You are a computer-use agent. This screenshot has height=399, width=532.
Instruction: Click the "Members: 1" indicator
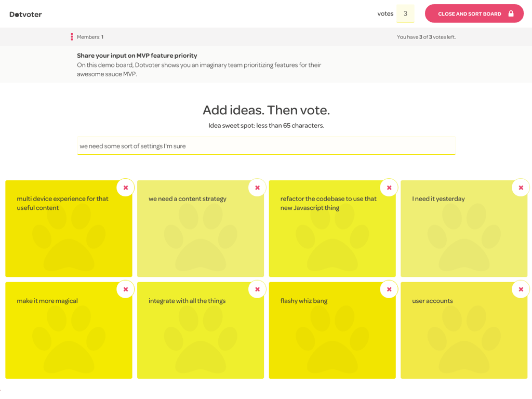click(91, 37)
